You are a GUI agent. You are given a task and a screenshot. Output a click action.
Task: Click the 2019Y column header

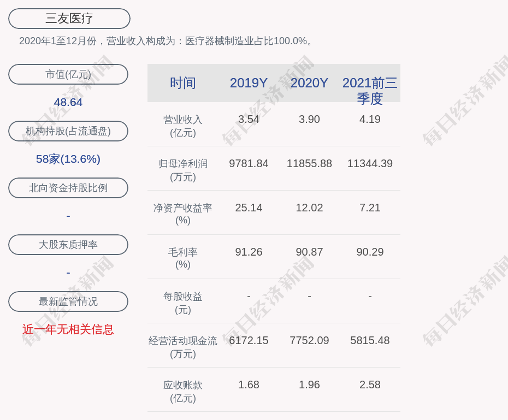249,83
